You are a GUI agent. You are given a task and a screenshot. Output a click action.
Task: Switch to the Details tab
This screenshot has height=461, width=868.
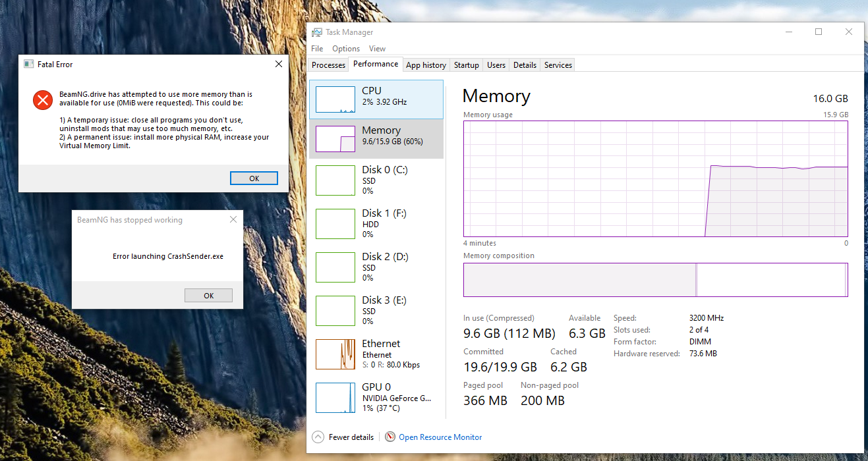point(525,65)
